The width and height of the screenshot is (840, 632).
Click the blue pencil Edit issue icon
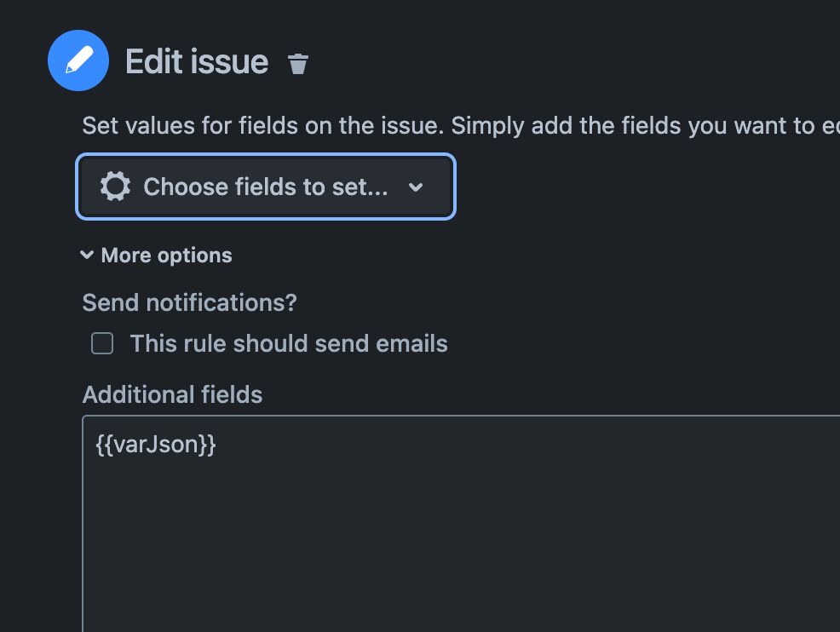coord(78,60)
